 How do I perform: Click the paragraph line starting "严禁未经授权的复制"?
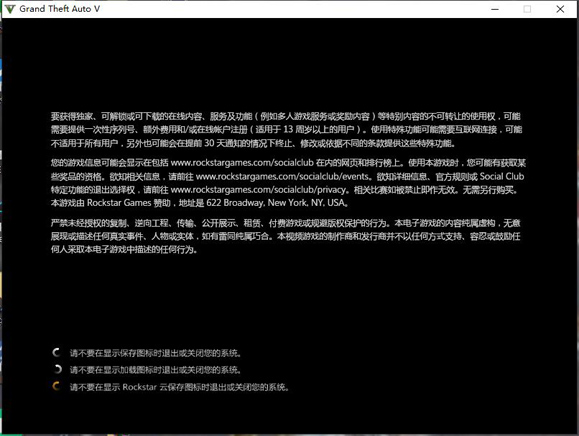(285, 223)
